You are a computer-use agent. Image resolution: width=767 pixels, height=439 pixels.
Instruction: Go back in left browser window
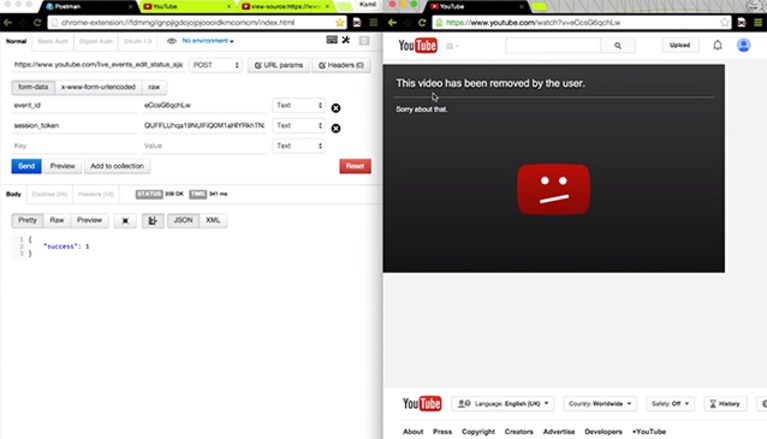click(8, 23)
